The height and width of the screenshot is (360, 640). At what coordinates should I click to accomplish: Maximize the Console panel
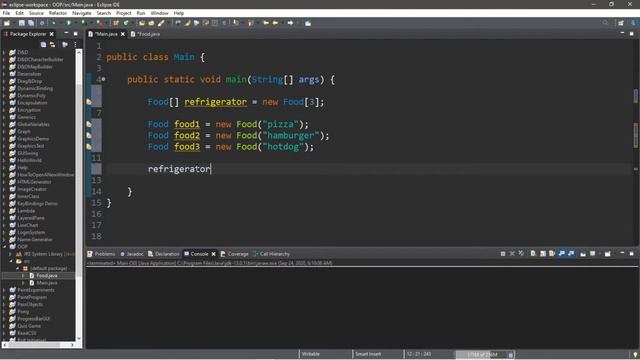point(631,253)
